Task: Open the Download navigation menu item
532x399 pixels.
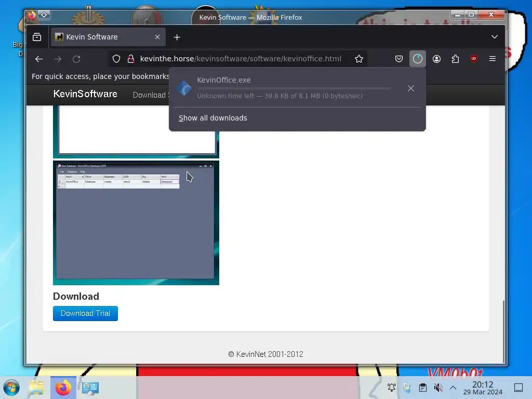Action: pyautogui.click(x=150, y=96)
